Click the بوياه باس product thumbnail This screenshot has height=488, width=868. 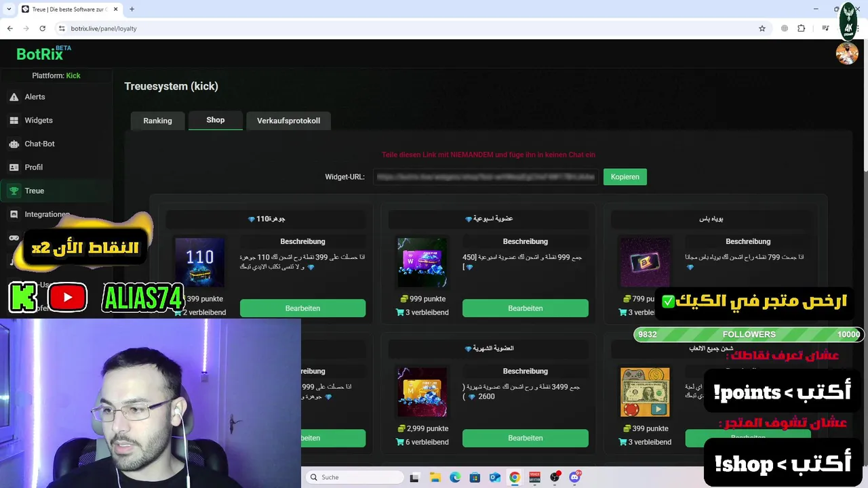click(645, 262)
